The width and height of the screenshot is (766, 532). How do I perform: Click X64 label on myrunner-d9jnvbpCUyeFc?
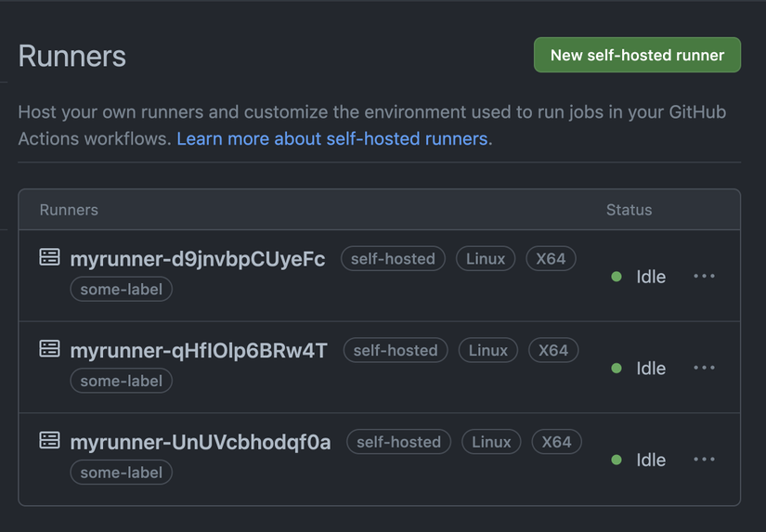coord(551,258)
